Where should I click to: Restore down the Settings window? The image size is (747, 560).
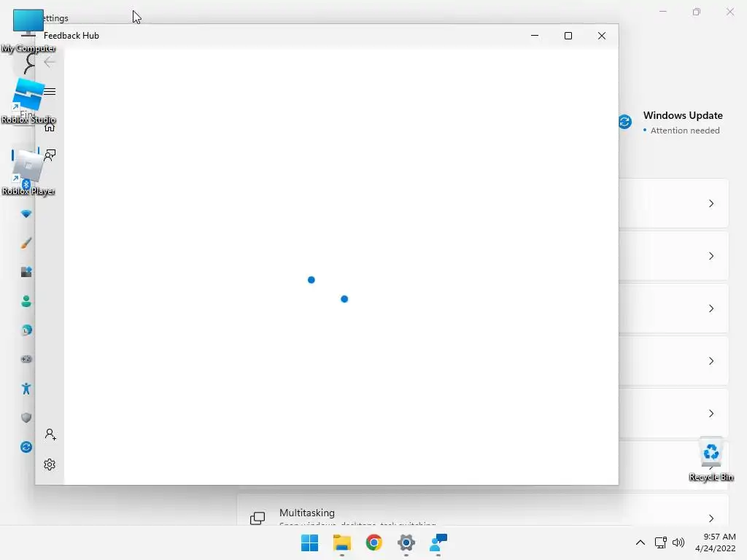697,12
